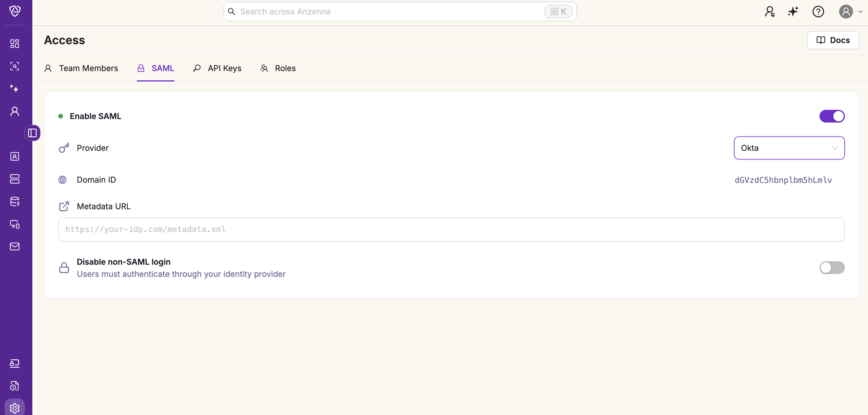Open the database lightning sidebar icon
The image size is (868, 415).
click(x=14, y=202)
